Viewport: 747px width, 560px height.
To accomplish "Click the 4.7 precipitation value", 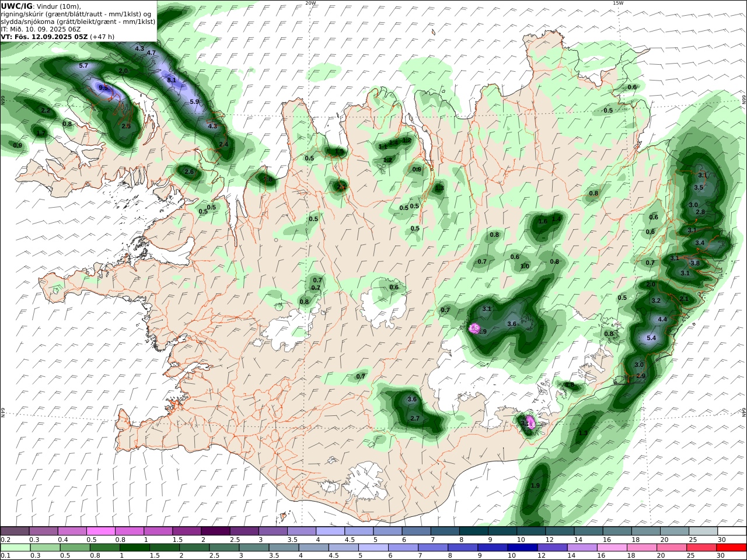I will [151, 53].
